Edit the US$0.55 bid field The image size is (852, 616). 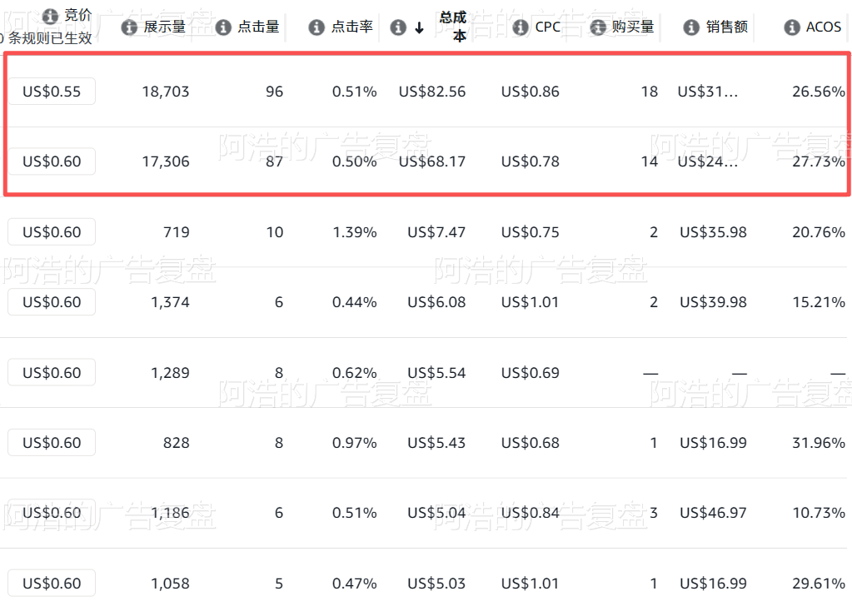pos(52,92)
